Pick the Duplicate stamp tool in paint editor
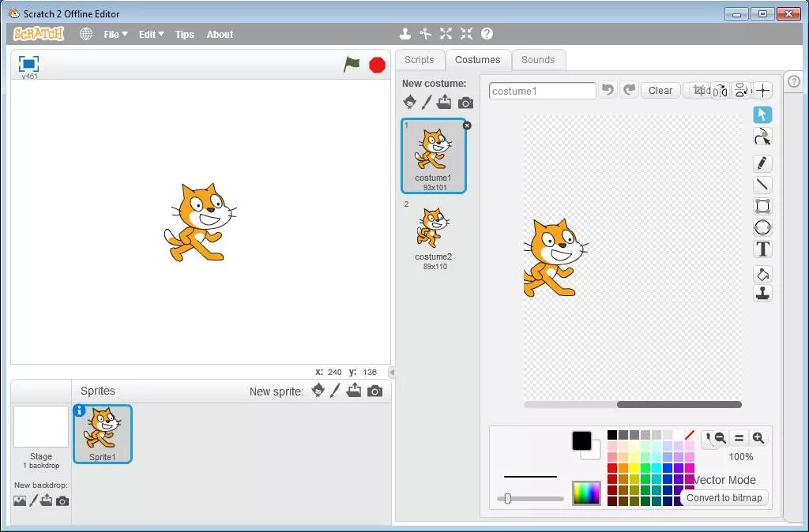The width and height of the screenshot is (809, 532). tap(762, 294)
